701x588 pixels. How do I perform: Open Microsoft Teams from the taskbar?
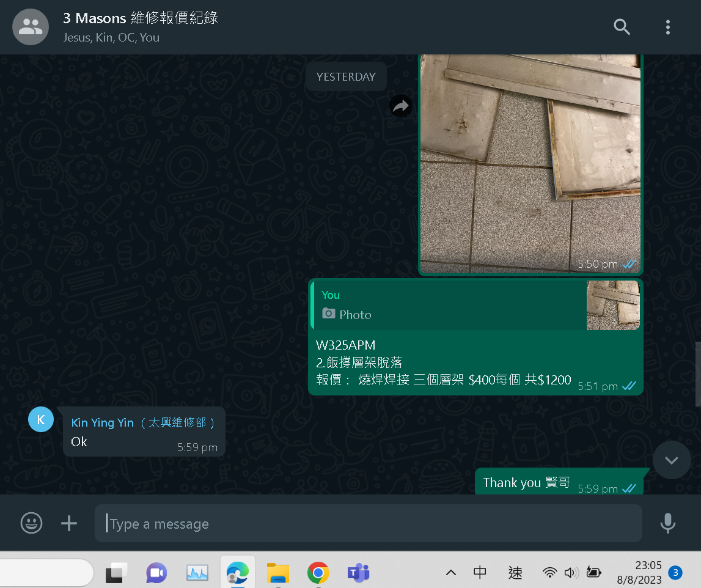tap(359, 572)
